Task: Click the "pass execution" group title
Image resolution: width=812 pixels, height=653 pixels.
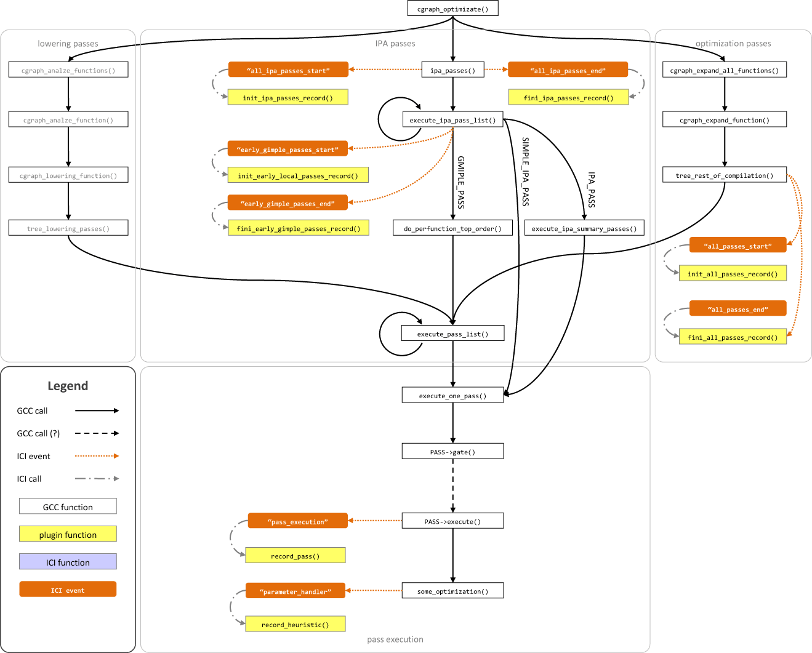Action: pos(395,639)
